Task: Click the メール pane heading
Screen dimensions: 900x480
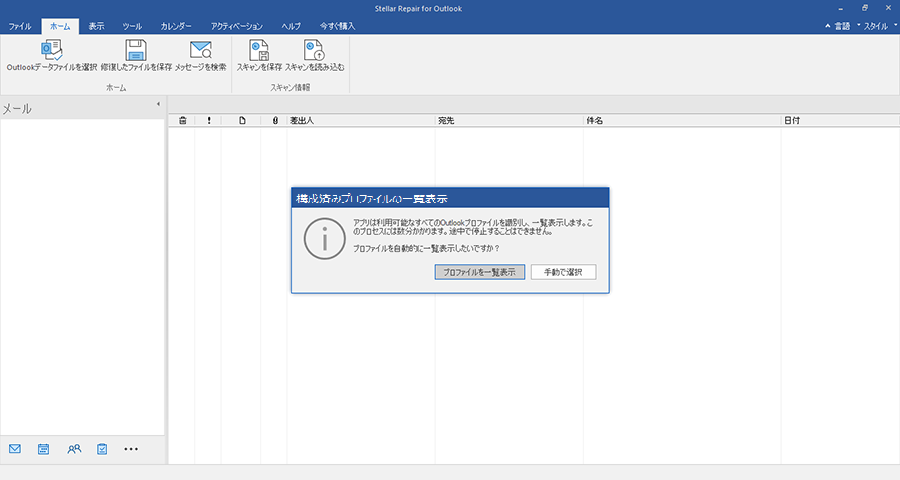Action: tap(17, 109)
